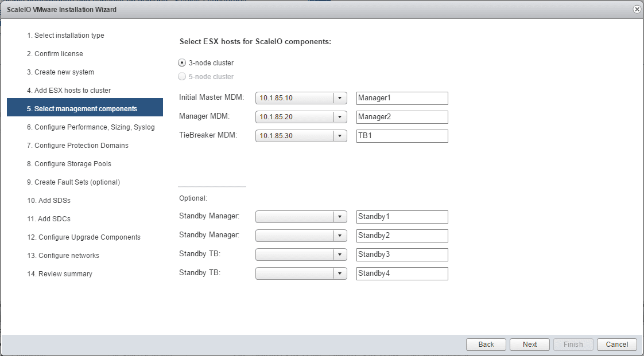The image size is (644, 356).
Task: Expand the Standby3 Standby TB host dropdown
Action: click(301, 255)
